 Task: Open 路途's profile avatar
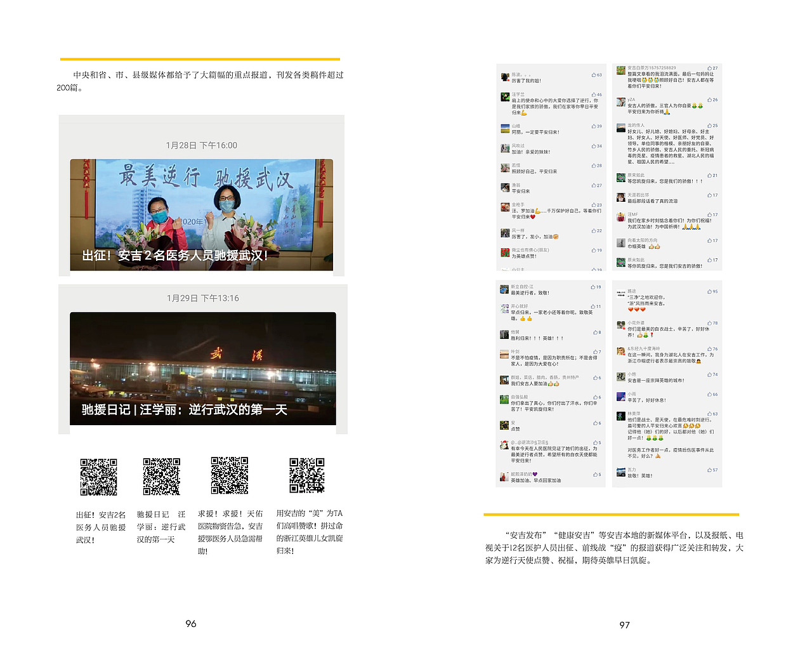click(x=621, y=294)
